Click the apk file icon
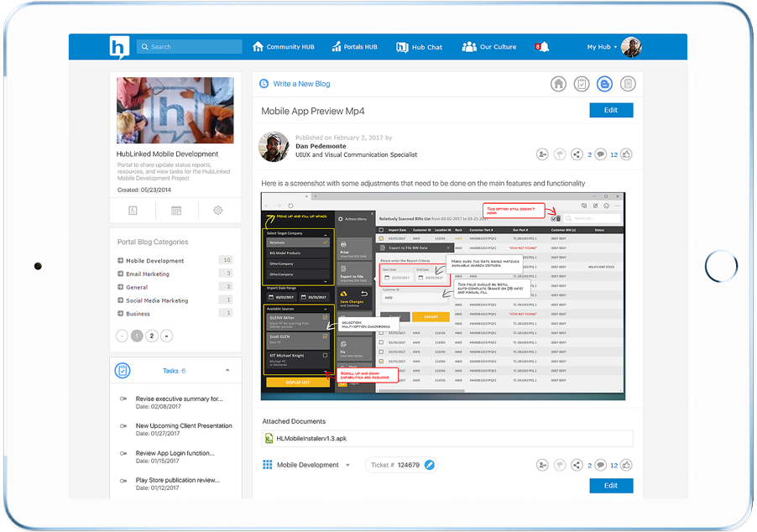The image size is (757, 532). [x=269, y=439]
